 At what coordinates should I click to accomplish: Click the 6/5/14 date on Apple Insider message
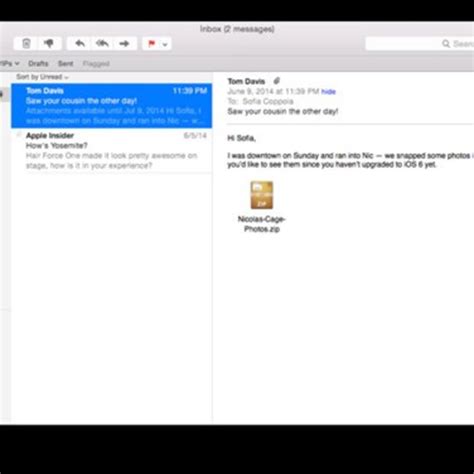195,135
